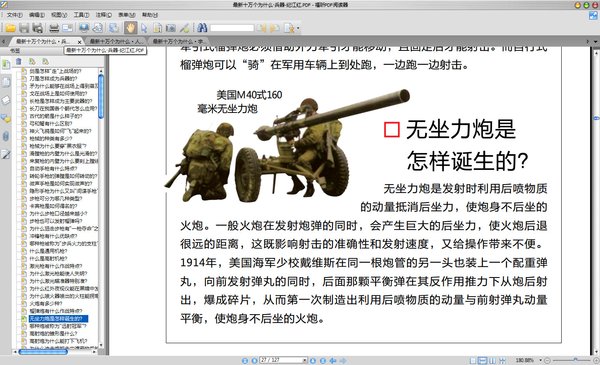Image resolution: width=600 pixels, height=365 pixels.
Task: Switch to facing pages layout
Action: 492,360
